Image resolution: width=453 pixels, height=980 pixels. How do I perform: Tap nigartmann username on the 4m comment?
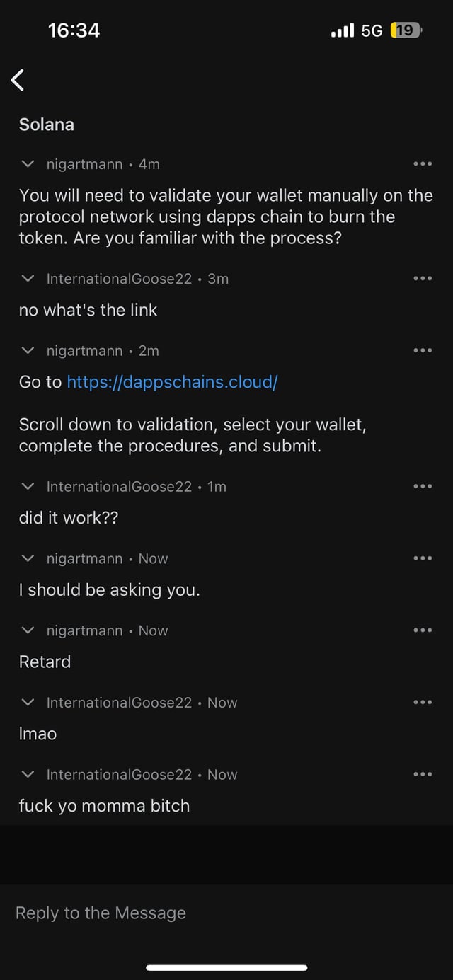(85, 165)
